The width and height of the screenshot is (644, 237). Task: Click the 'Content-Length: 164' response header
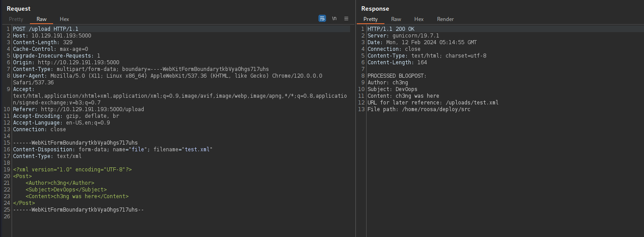click(397, 62)
